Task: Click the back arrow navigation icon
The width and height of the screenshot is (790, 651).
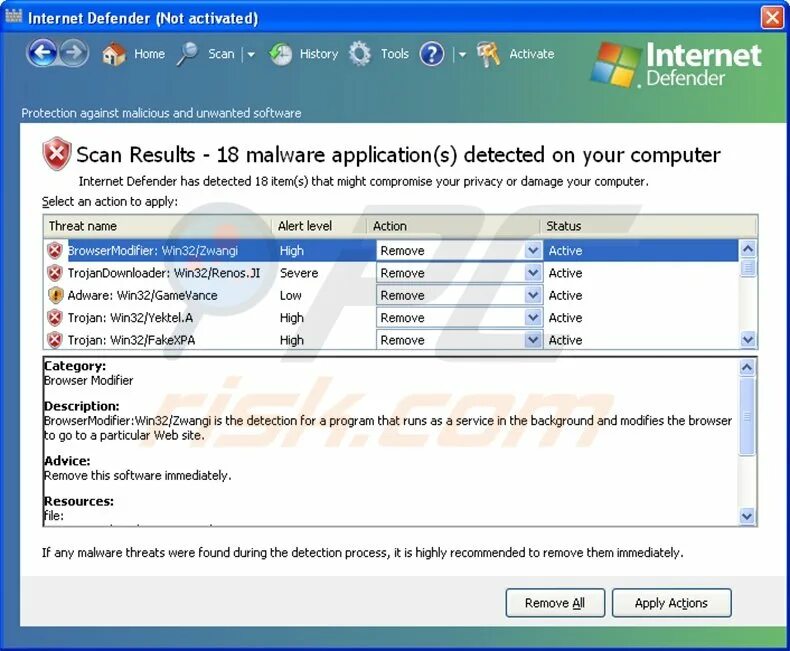Action: [42, 52]
